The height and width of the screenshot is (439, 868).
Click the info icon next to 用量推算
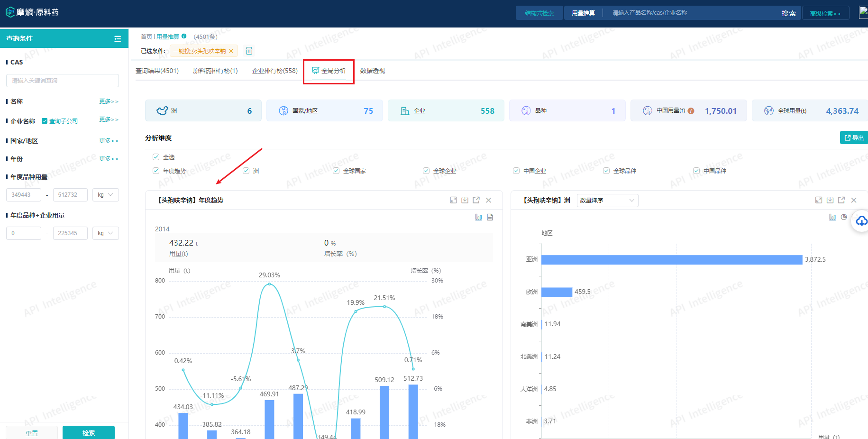point(184,36)
